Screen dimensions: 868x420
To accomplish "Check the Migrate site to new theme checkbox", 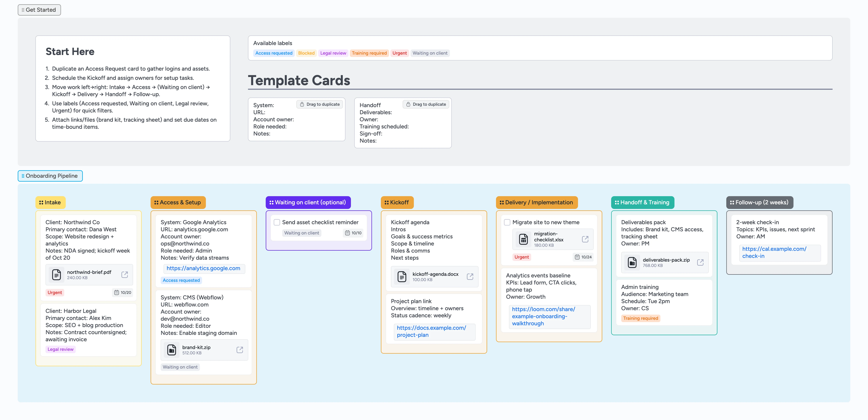I will click(x=507, y=222).
